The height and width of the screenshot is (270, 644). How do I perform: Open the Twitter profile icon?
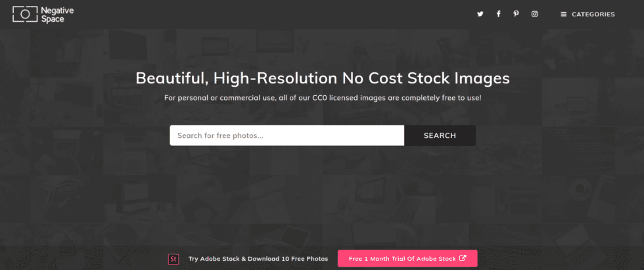click(480, 14)
